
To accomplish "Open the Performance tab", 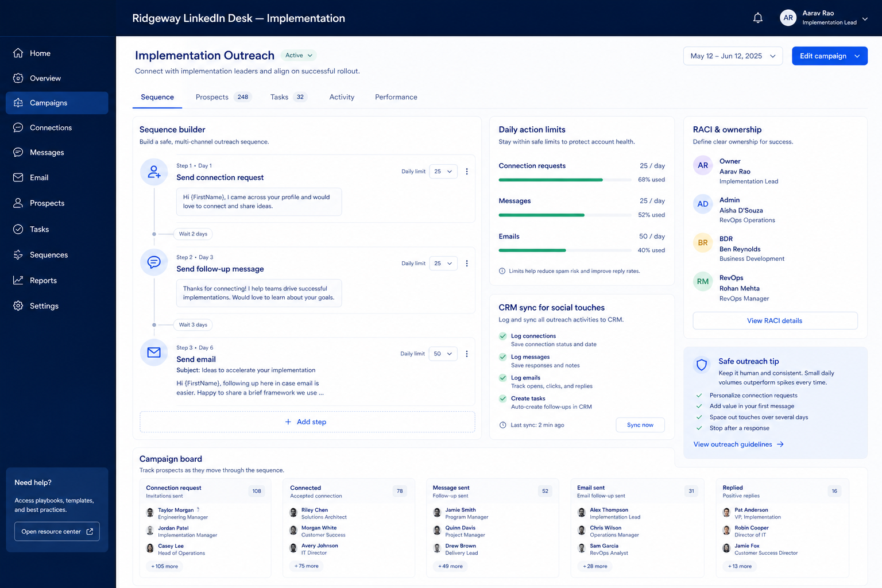I will [396, 97].
